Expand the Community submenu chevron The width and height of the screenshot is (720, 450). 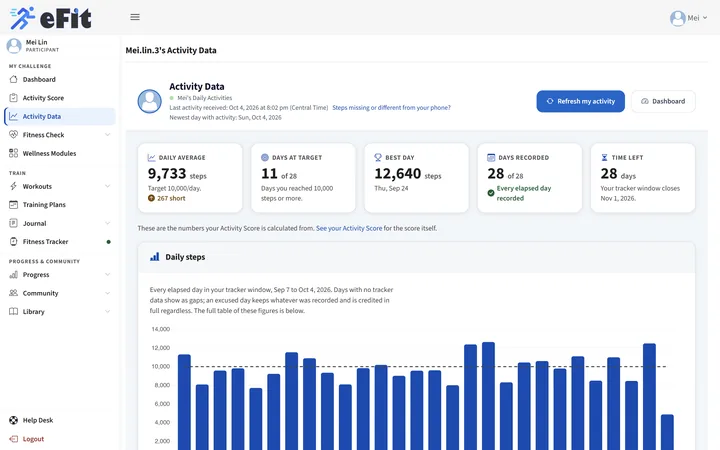click(x=107, y=293)
